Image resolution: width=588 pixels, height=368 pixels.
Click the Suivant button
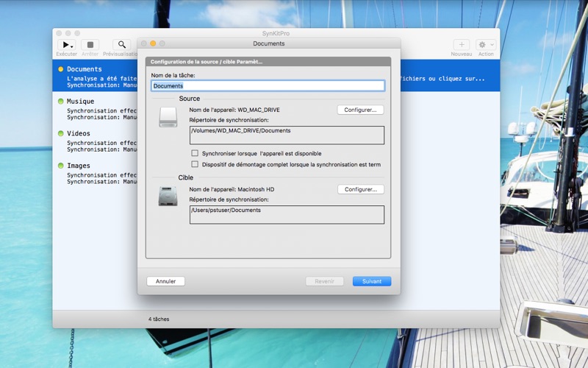coord(372,281)
